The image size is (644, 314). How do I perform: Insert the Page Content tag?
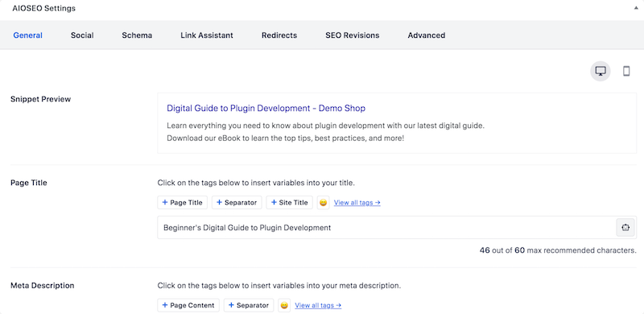coord(188,305)
